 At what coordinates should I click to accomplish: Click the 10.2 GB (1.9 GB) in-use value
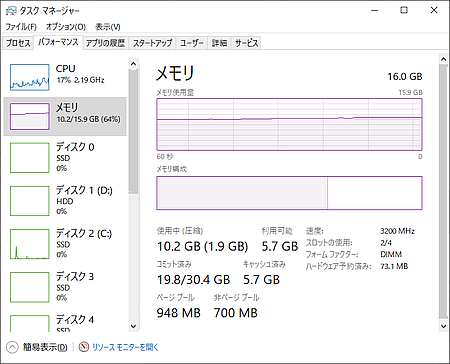point(202,246)
